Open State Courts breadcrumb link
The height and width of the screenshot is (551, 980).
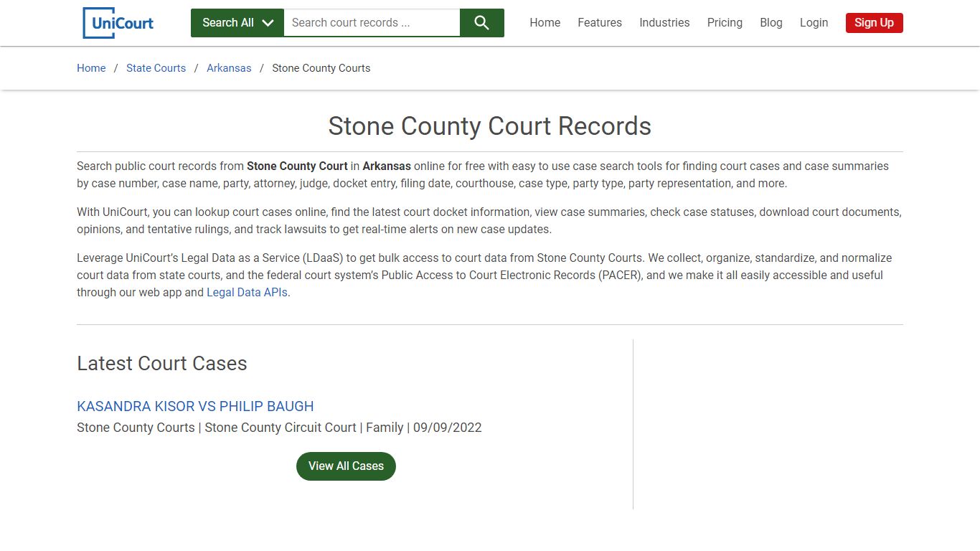pos(156,68)
